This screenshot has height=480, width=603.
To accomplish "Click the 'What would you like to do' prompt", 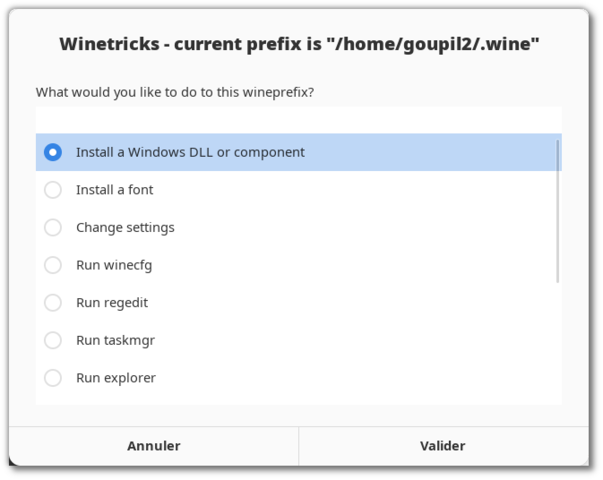I will click(175, 92).
